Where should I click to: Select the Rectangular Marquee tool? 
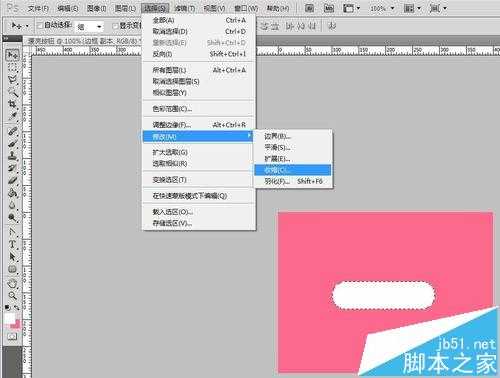coord(12,67)
